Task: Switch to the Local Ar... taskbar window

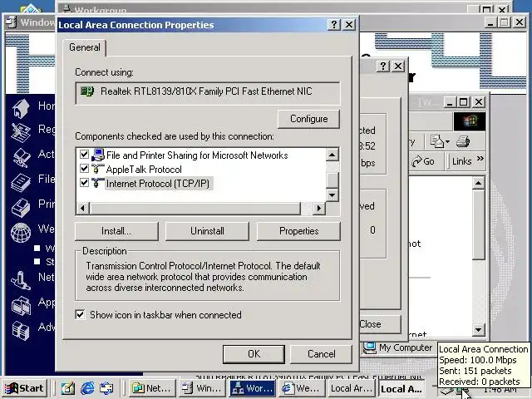Action: [351, 387]
